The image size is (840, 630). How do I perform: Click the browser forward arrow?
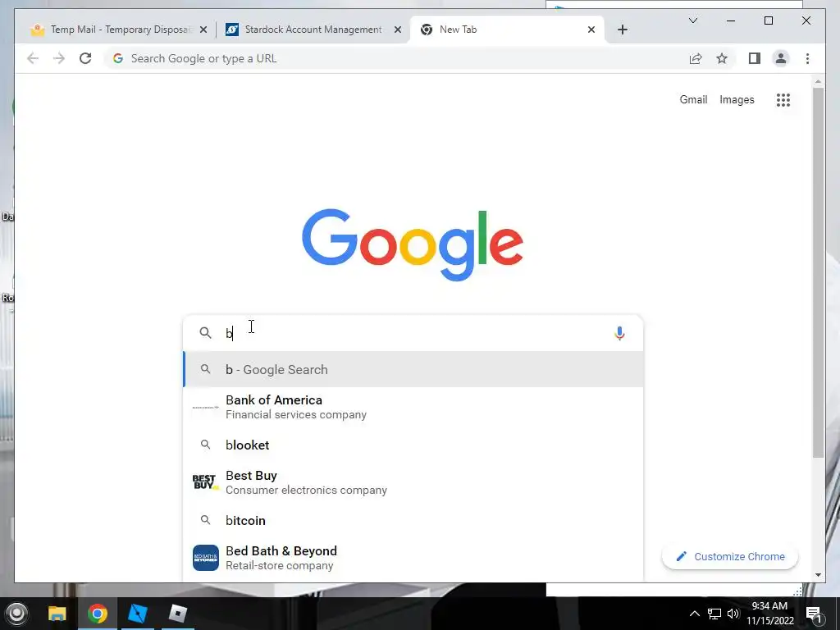pyautogui.click(x=59, y=58)
